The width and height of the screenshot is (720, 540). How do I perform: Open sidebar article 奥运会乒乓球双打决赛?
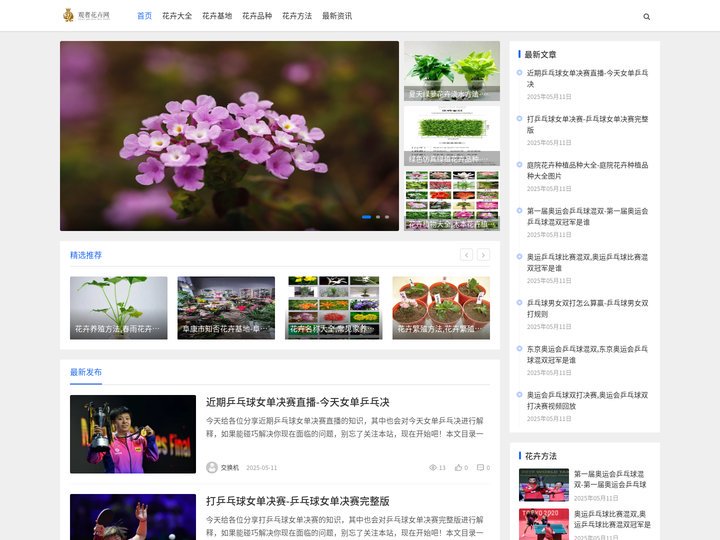[587, 400]
